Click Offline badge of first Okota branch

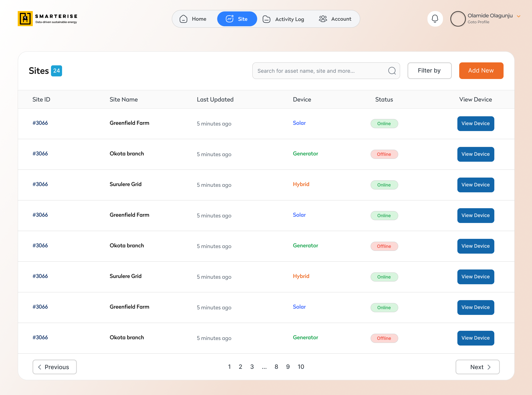tap(384, 154)
